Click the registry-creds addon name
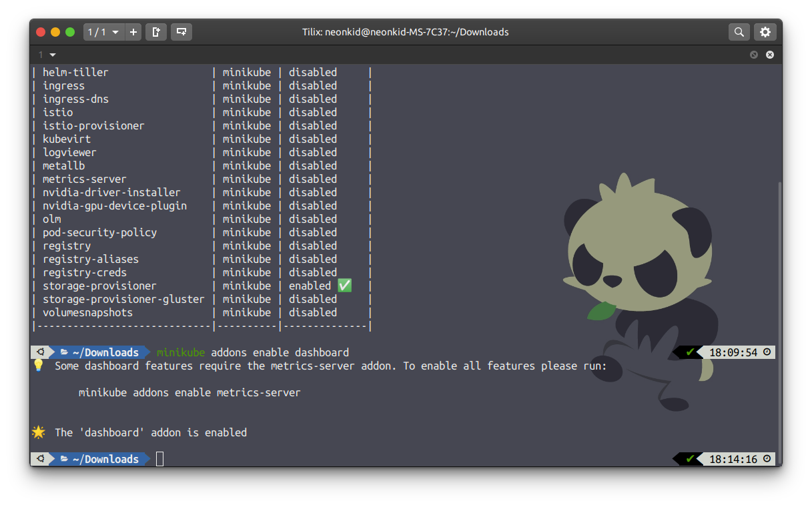This screenshot has height=507, width=812. [85, 272]
